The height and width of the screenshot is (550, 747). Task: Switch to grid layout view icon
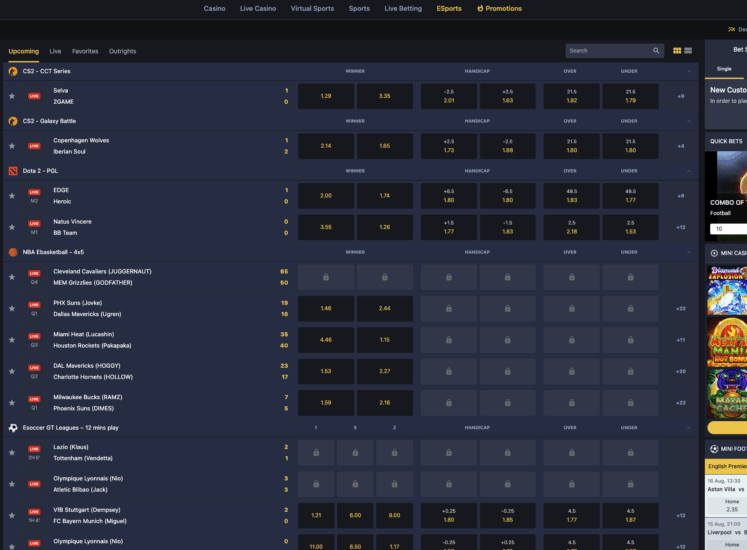tap(677, 51)
